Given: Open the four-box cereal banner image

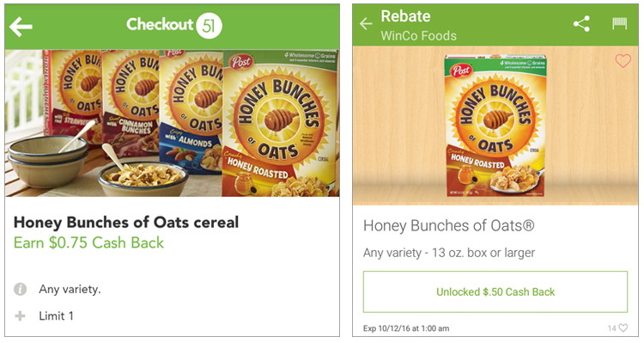Looking at the screenshot, I should pos(172,123).
